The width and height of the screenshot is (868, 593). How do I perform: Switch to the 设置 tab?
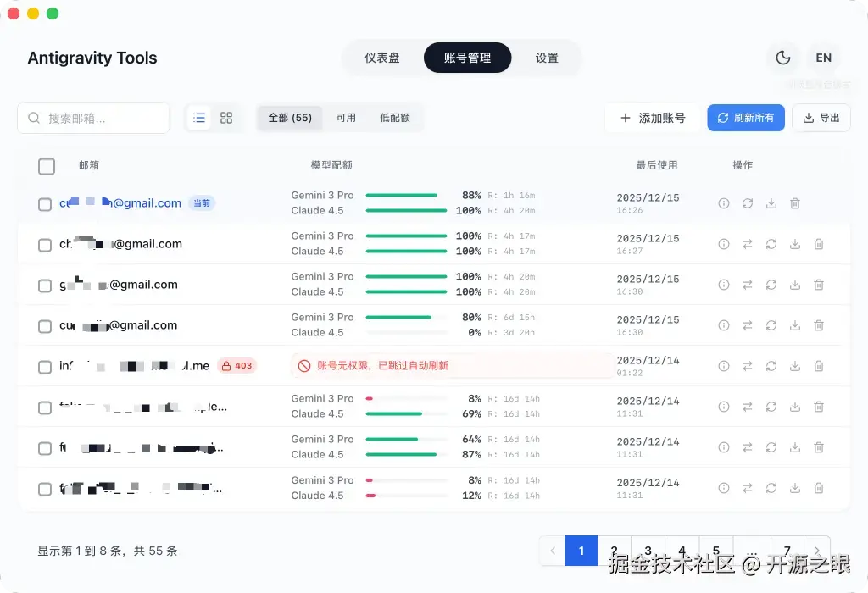(548, 58)
